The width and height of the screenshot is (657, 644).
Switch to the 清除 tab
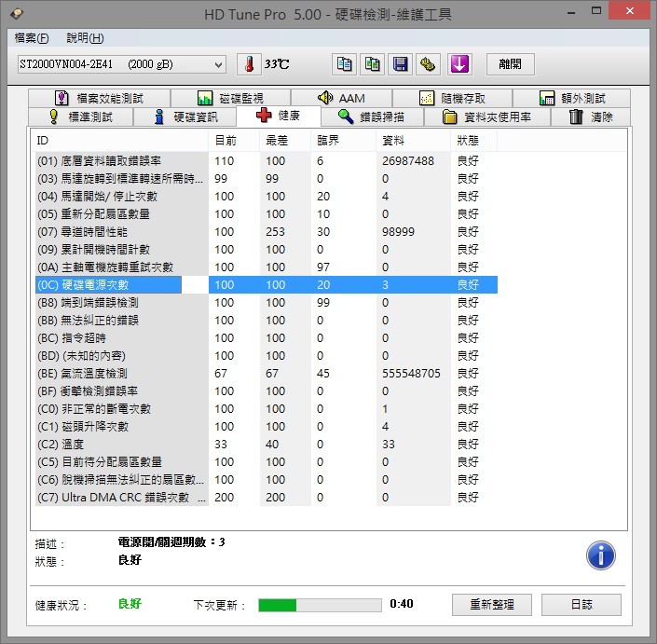coord(591,116)
